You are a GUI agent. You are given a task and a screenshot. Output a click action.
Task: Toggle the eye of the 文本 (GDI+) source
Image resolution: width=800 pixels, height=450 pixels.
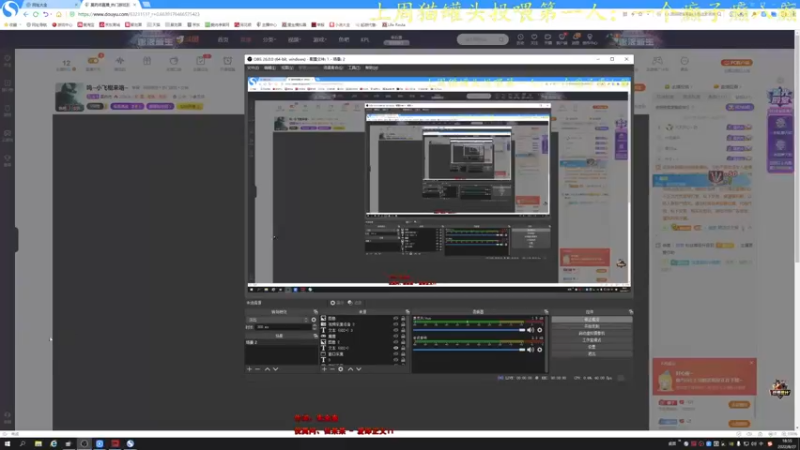tap(395, 348)
